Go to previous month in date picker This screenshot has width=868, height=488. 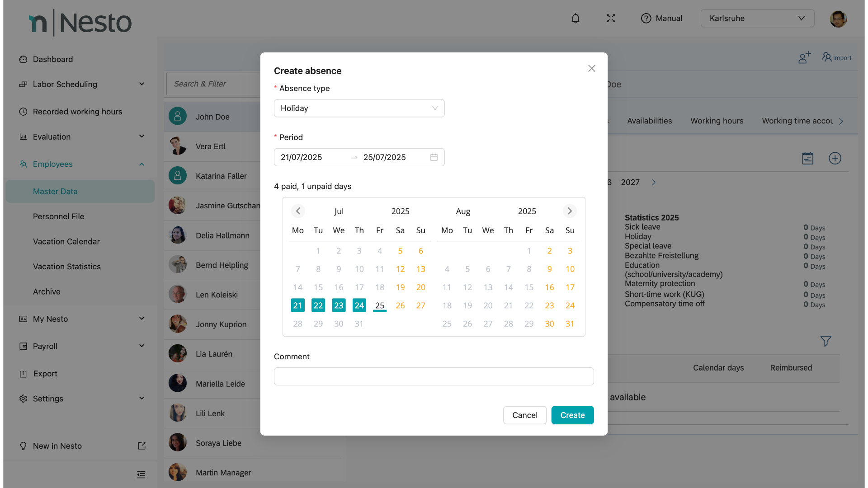coord(298,211)
